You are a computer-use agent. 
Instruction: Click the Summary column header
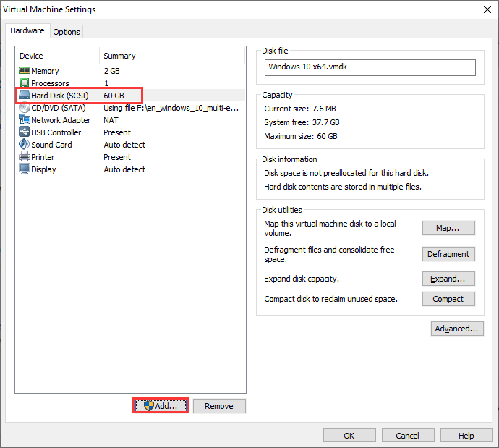click(x=119, y=56)
